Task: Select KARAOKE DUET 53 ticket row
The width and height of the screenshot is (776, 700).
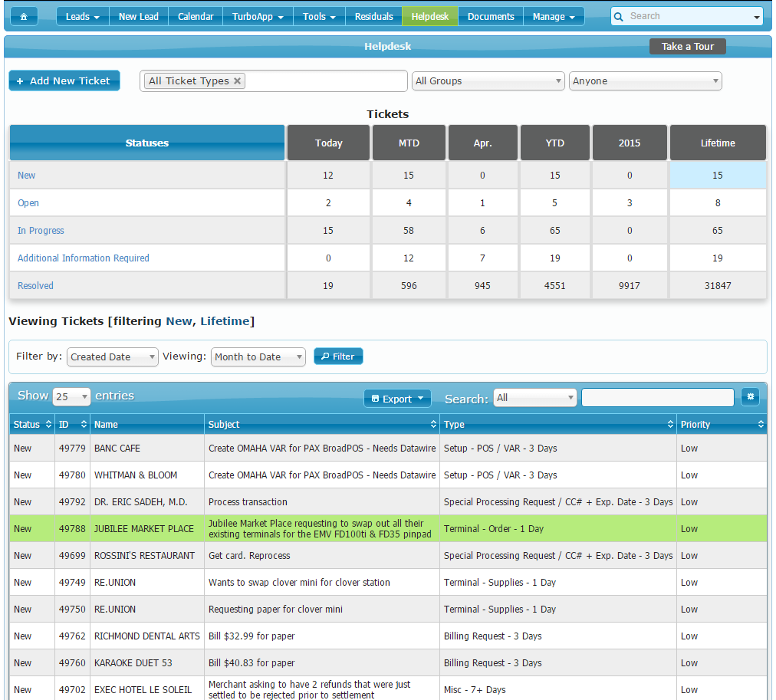Action: [388, 663]
